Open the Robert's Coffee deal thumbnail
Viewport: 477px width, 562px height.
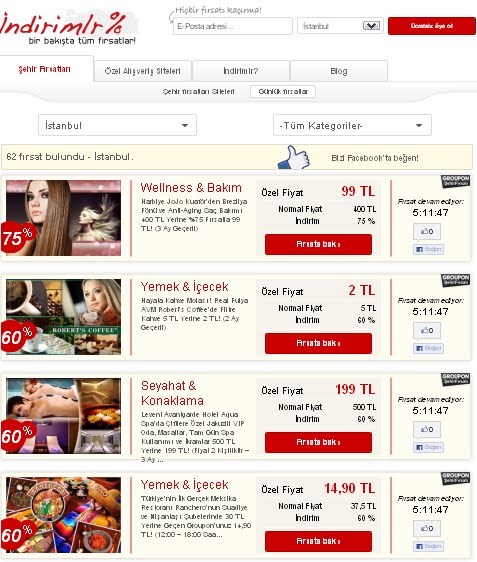tap(63, 317)
